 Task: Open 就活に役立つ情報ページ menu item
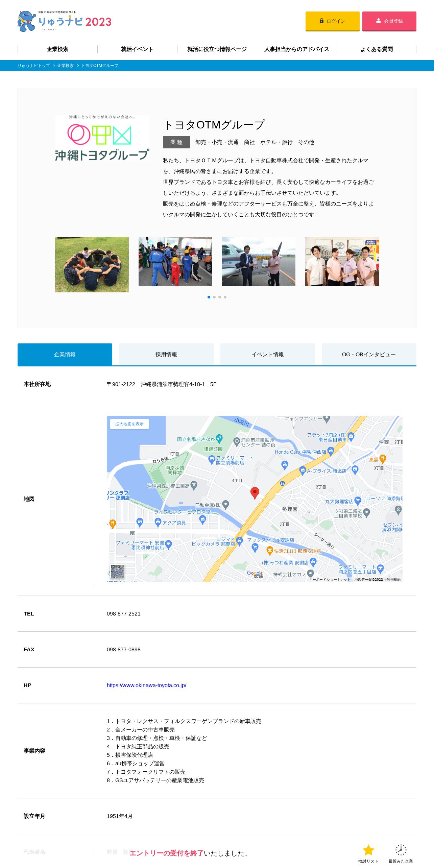coord(217,49)
